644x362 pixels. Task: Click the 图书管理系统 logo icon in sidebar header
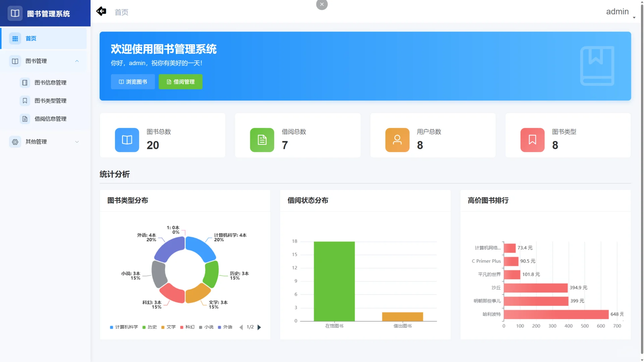[x=15, y=13]
